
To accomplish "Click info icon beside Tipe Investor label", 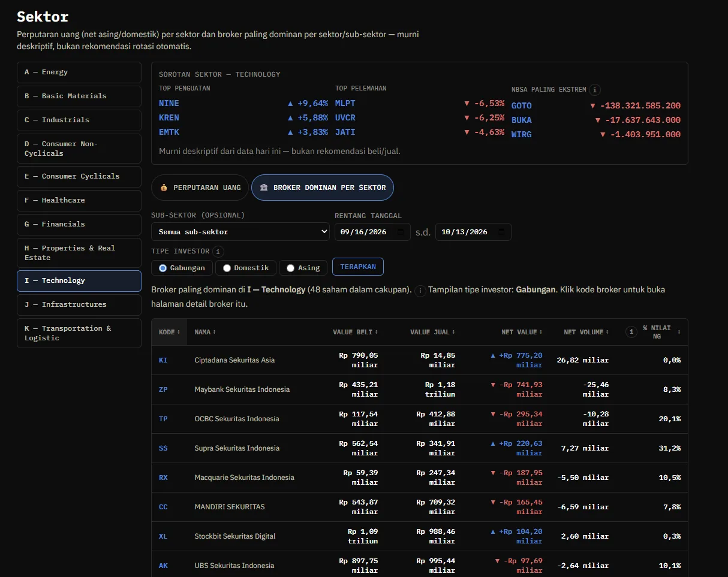I will coord(218,252).
